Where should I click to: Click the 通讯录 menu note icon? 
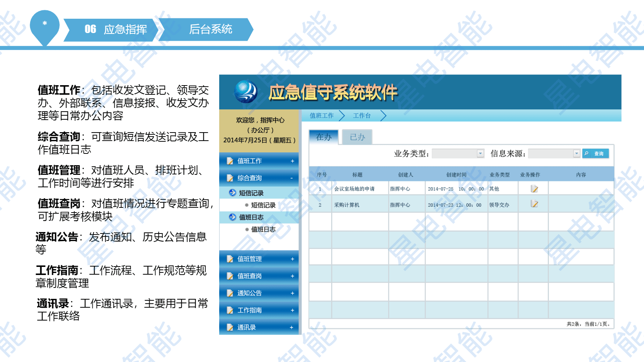pyautogui.click(x=230, y=327)
